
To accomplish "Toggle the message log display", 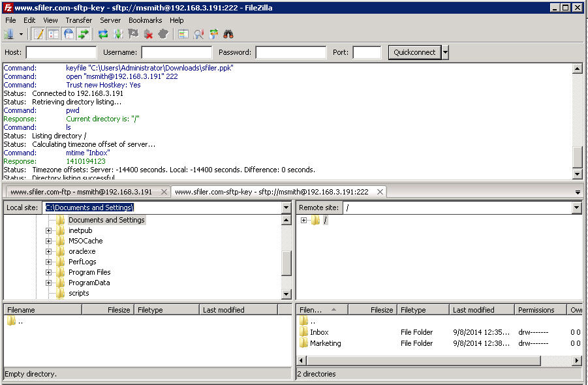I will [39, 35].
